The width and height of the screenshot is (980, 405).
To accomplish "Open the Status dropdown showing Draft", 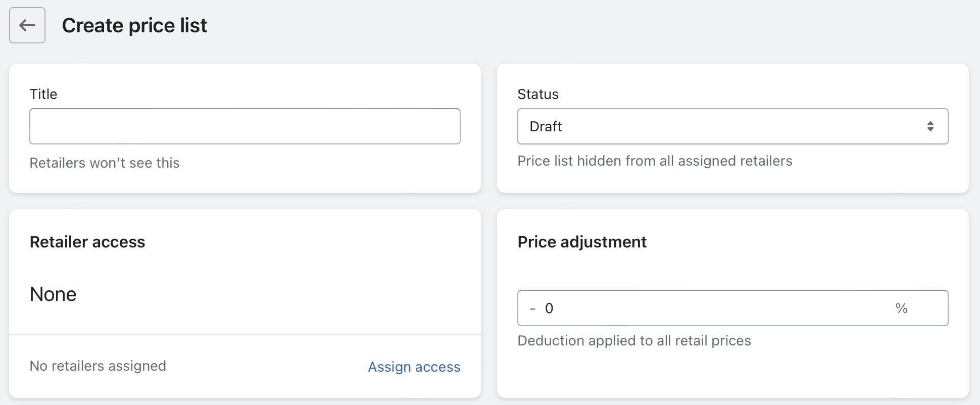I will click(732, 126).
